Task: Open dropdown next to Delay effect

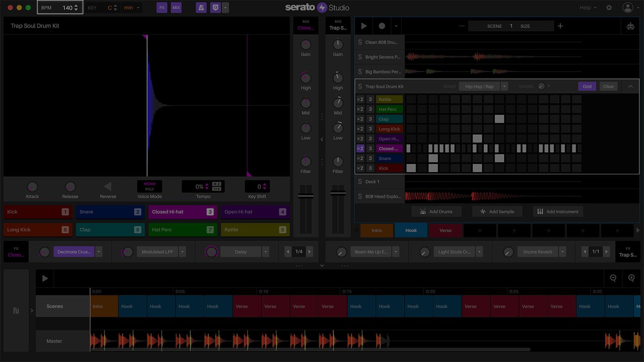Action: tap(266, 252)
